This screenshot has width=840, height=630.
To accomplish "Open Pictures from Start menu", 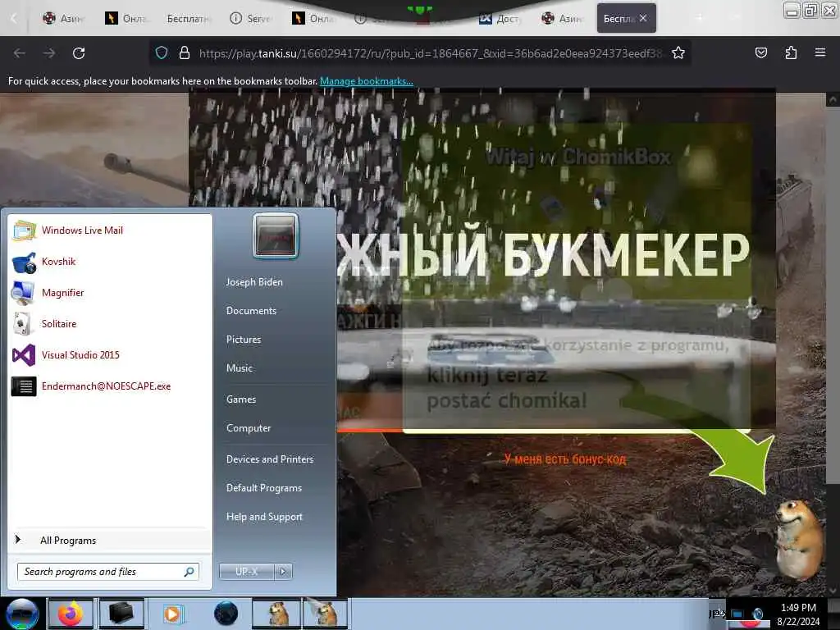I will pyautogui.click(x=244, y=339).
